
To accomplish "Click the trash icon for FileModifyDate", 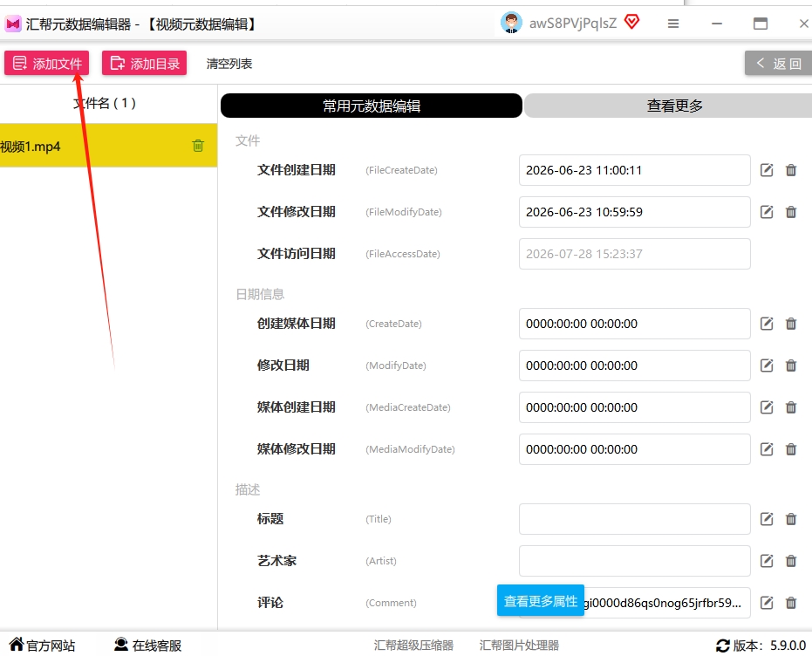I will coord(791,212).
